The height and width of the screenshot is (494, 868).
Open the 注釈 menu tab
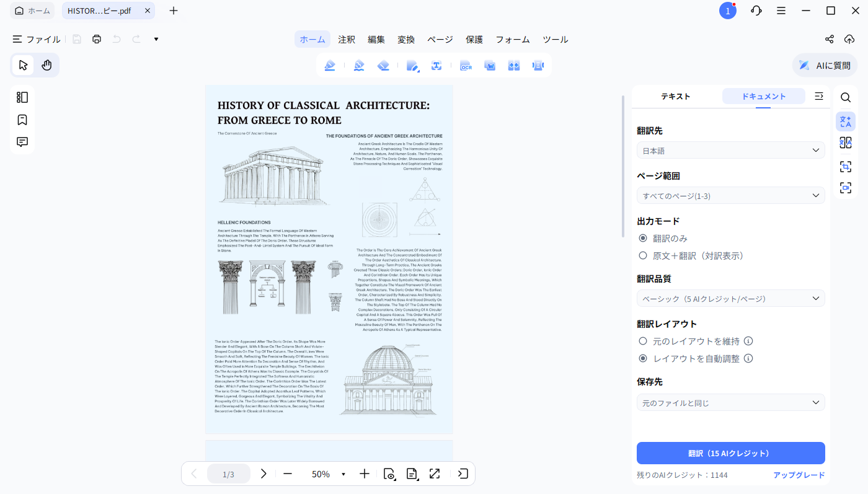[347, 39]
